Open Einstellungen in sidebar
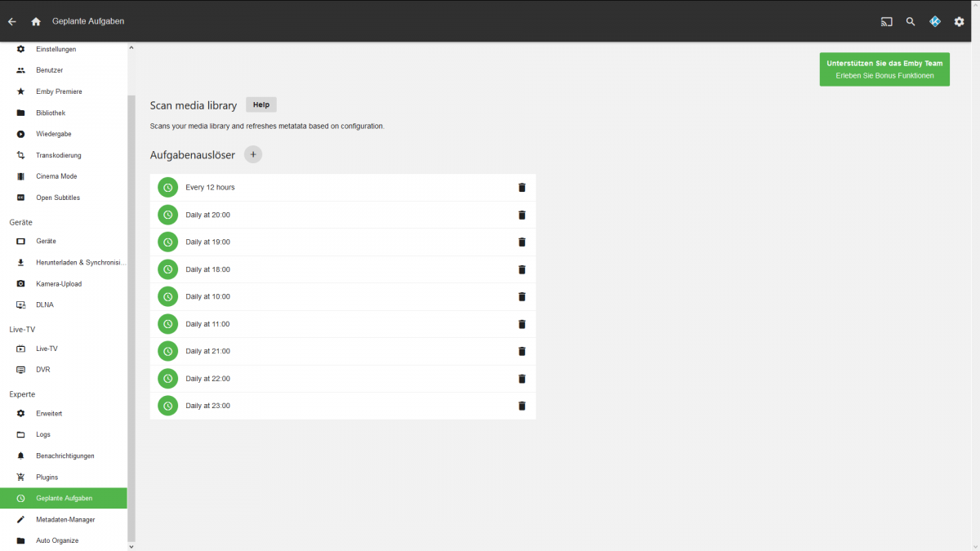980x551 pixels. [64, 49]
